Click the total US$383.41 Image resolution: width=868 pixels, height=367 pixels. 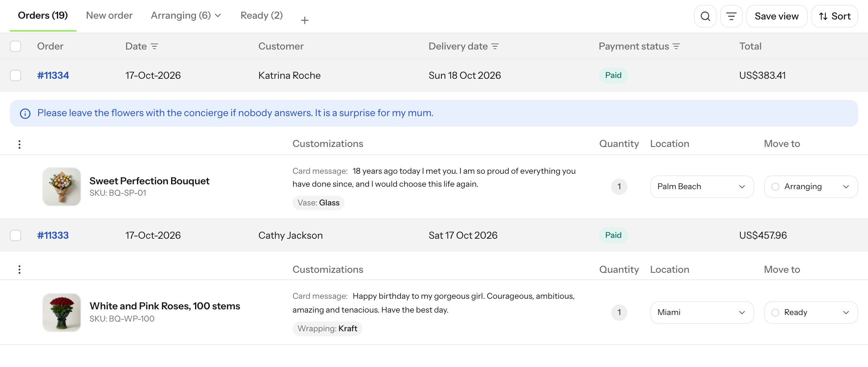click(762, 76)
